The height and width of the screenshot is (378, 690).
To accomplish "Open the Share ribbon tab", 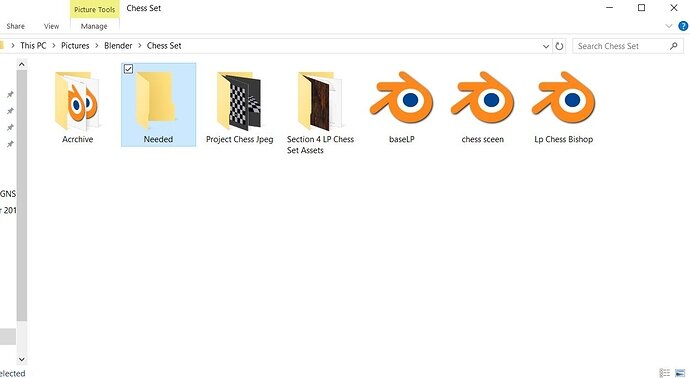I will [15, 26].
